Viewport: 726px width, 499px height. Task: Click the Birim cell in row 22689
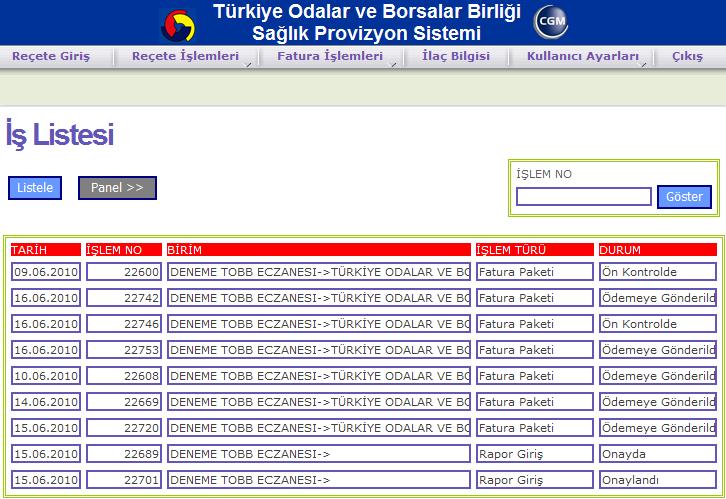coord(319,454)
